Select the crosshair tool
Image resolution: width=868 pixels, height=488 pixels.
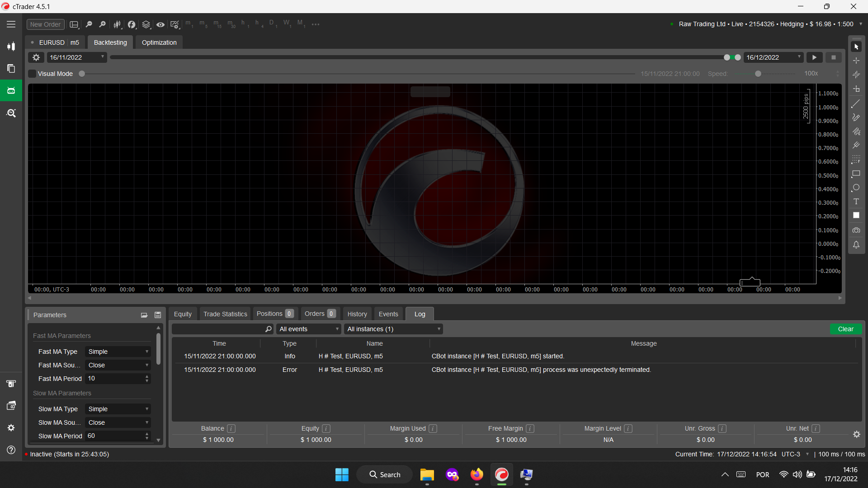pos(856,61)
